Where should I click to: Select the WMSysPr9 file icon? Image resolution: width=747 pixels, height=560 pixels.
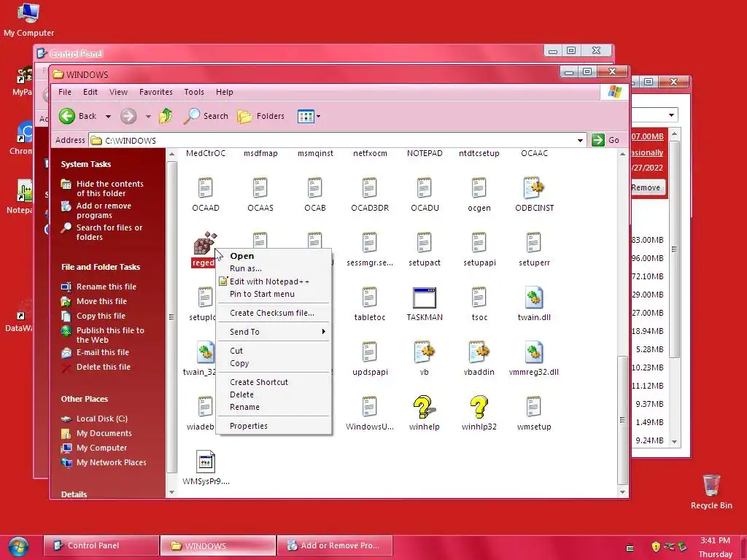(x=205, y=462)
